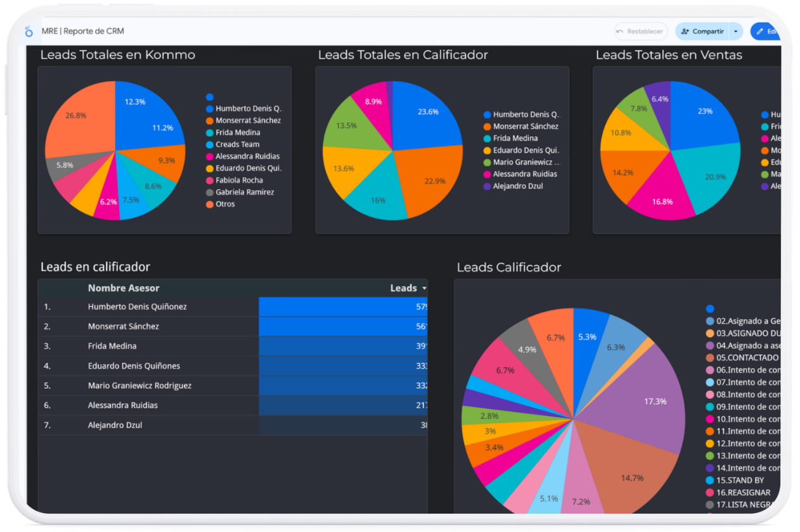Select the Nombre Asesor column header

click(124, 288)
